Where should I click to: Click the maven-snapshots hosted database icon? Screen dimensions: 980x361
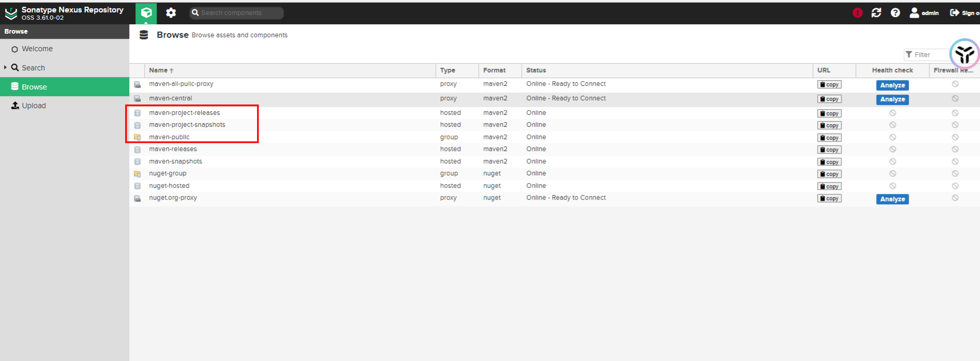coord(138,162)
